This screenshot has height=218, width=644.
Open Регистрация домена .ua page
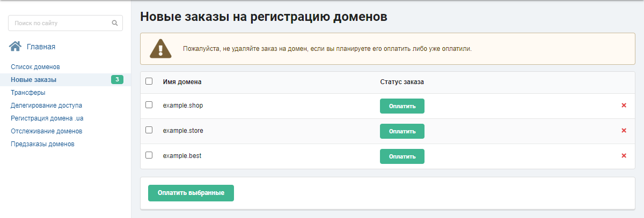click(x=47, y=118)
